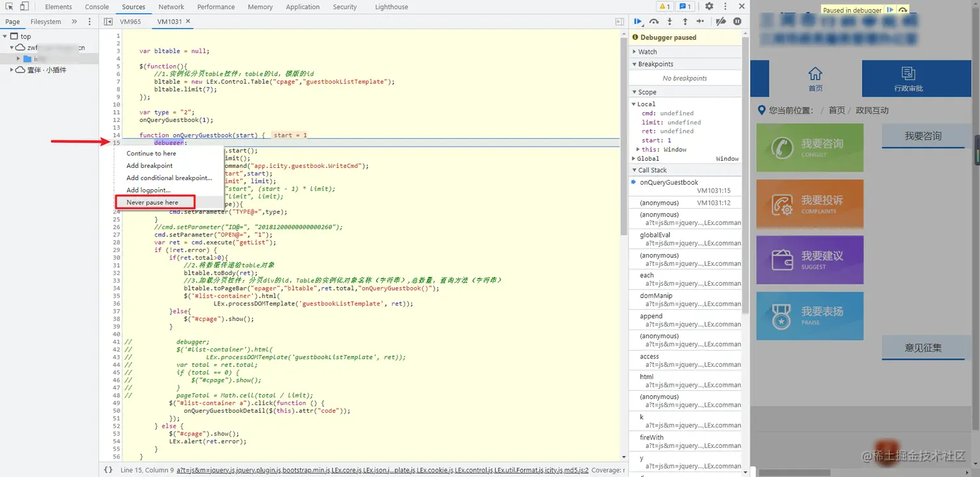Switch to the Elements tab

pos(58,6)
